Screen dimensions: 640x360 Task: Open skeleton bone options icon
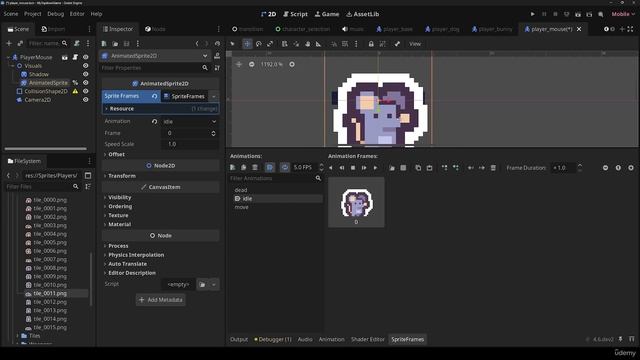tap(397, 44)
